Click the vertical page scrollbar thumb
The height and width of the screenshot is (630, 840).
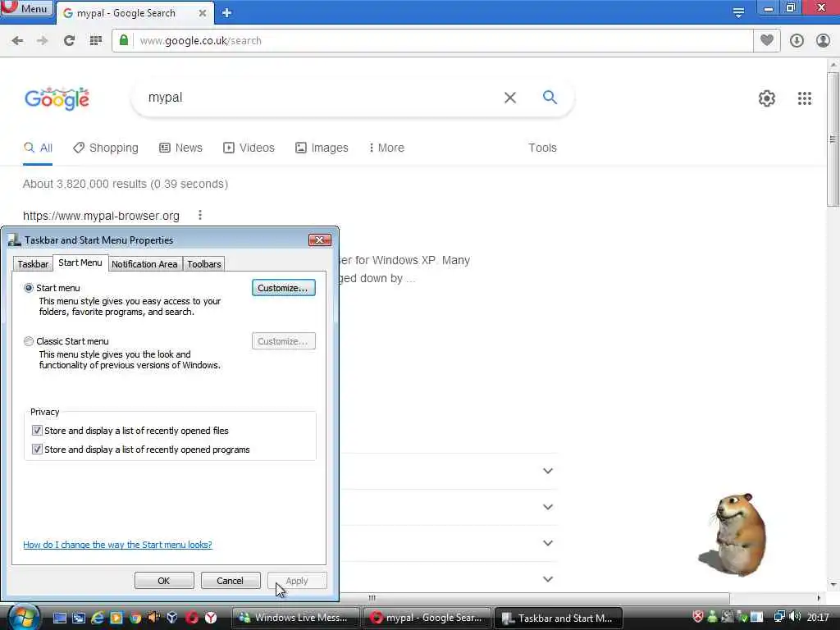[x=833, y=139]
